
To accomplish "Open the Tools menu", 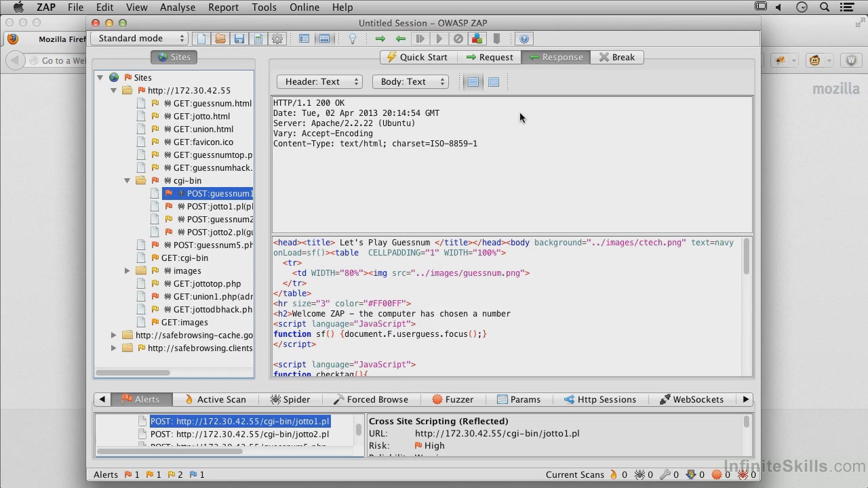I will 264,7.
